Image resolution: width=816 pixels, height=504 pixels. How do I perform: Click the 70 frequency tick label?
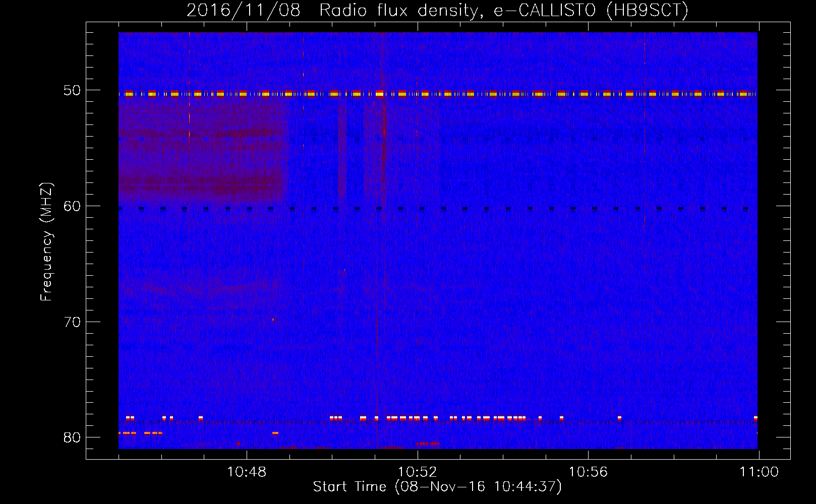tap(72, 322)
